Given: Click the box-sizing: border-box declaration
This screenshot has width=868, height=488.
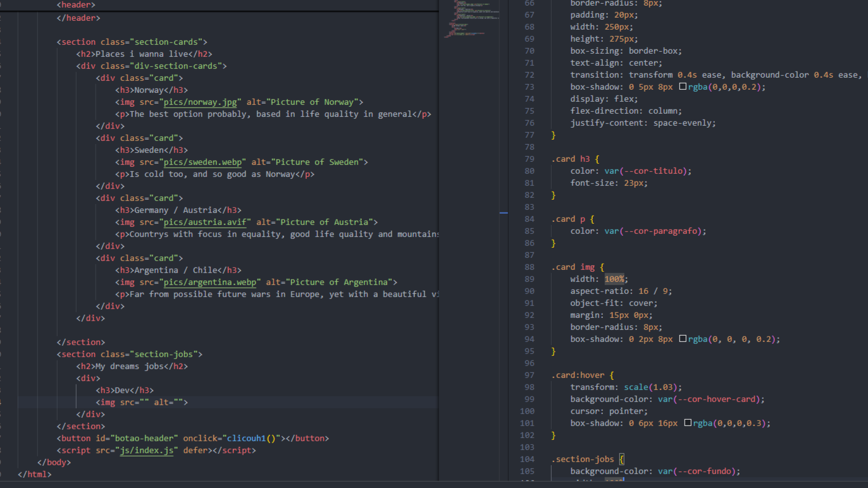Looking at the screenshot, I should point(626,51).
